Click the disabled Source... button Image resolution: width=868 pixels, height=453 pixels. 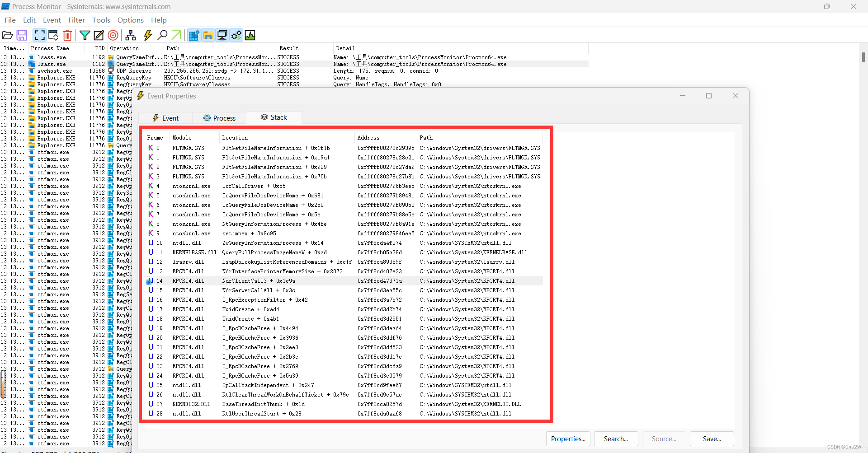coord(664,439)
